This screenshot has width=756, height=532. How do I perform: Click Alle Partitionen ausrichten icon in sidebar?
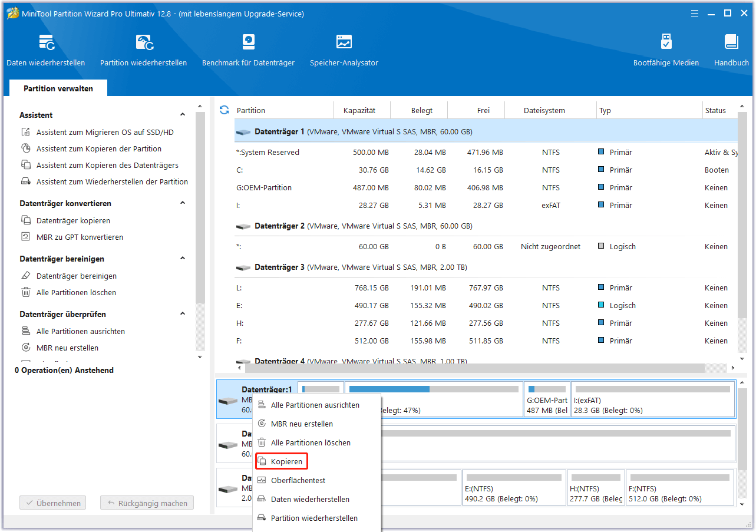click(26, 331)
